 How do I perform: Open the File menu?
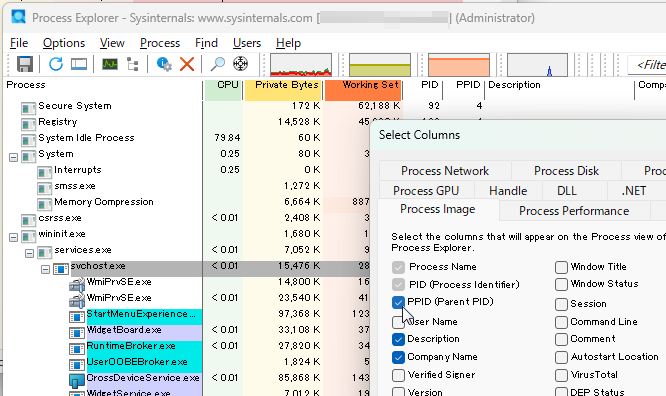click(19, 43)
